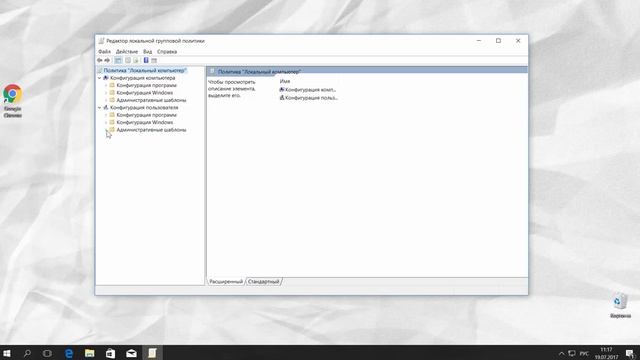Open the Mail app from the taskbar
Image resolution: width=640 pixels, height=360 pixels.
(131, 353)
